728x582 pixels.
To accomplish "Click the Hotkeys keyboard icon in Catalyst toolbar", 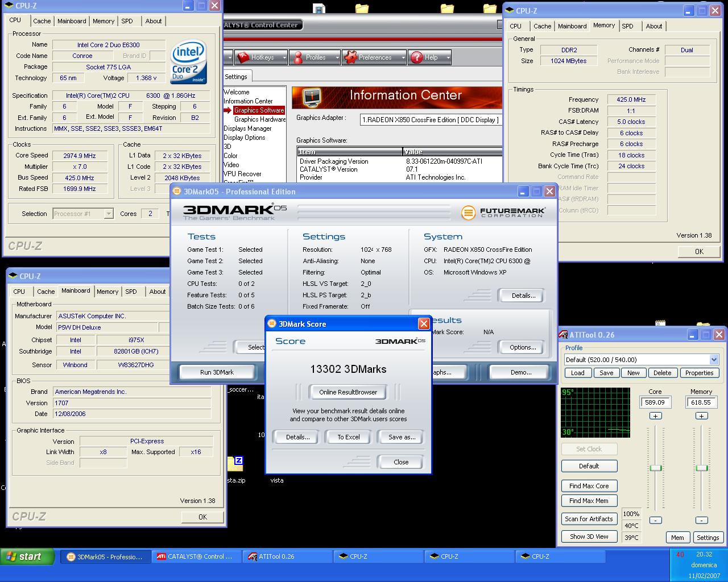I will pos(243,57).
